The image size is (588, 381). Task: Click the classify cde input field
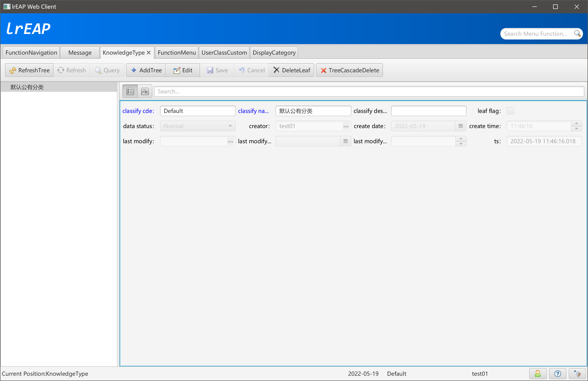click(x=198, y=111)
